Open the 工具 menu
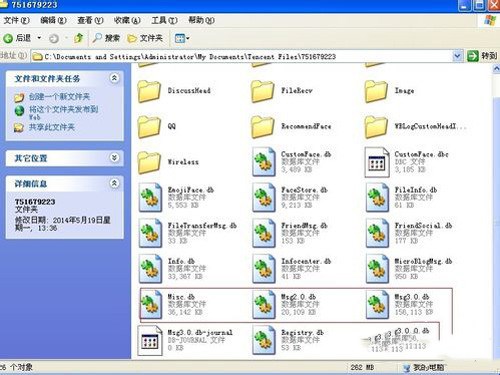Viewport: 500px width, 375px height. tap(164, 20)
